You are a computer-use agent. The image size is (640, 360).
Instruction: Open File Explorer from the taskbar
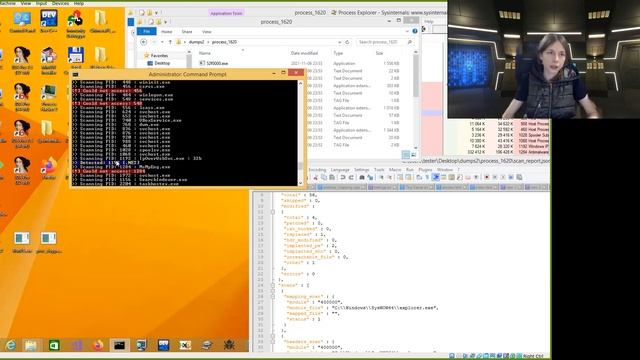tap(31, 345)
